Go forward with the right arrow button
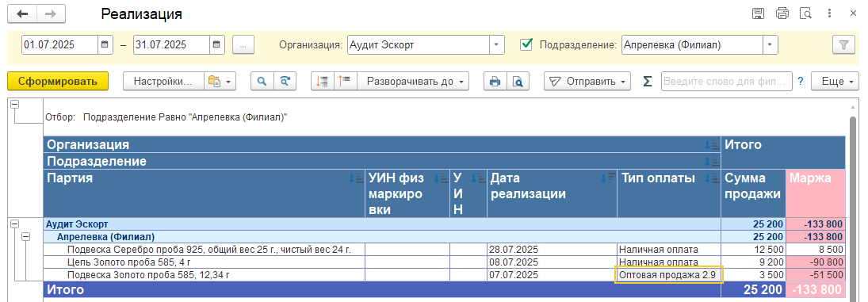 (x=51, y=13)
